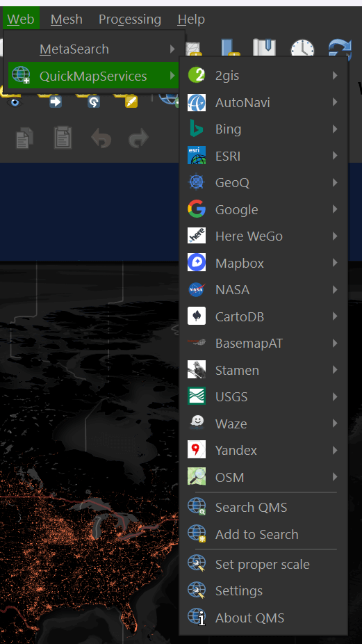Image resolution: width=362 pixels, height=644 pixels.
Task: Expand the QuickMapServices submenu arrow
Action: [172, 76]
